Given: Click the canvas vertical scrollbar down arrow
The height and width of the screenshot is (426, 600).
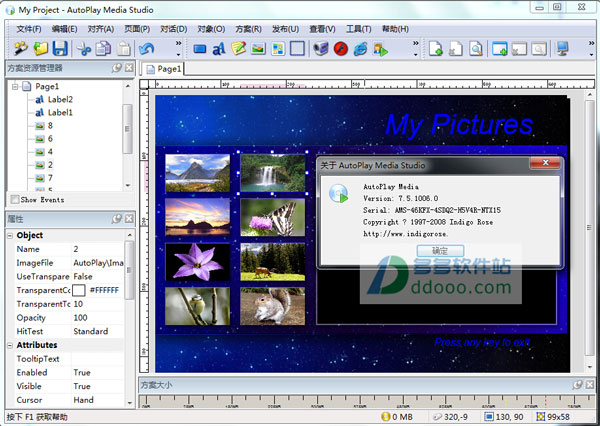Looking at the screenshot, I should 590,366.
